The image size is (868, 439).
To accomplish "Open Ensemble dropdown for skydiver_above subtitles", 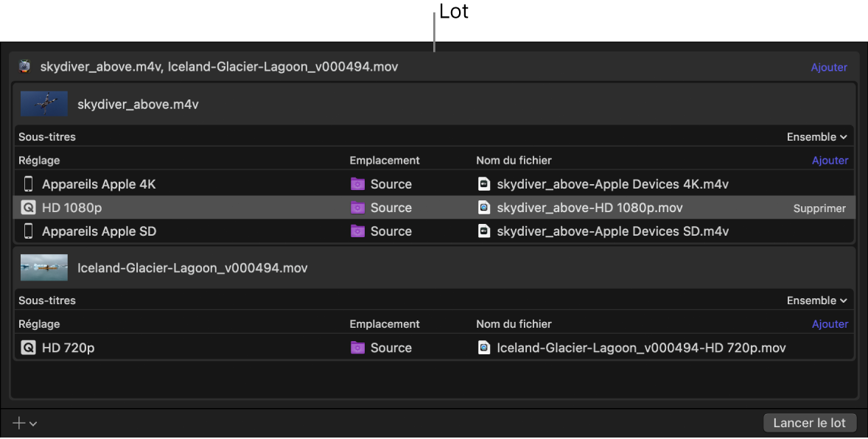I will [x=817, y=137].
